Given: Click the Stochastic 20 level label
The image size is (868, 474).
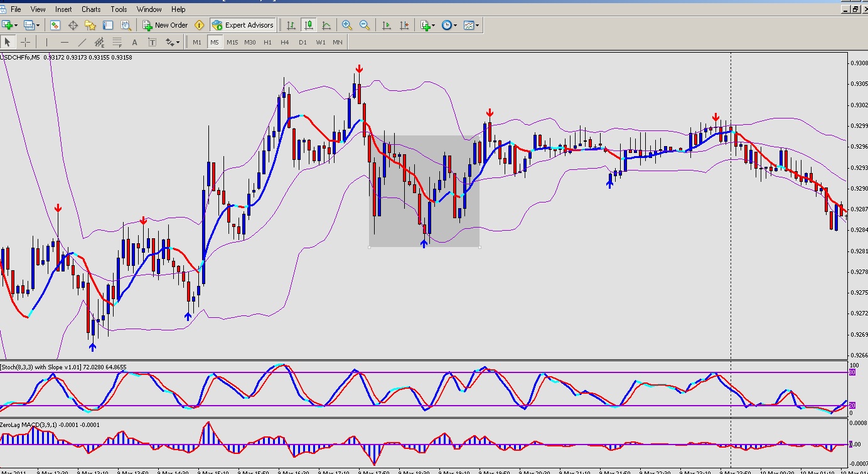Looking at the screenshot, I should coord(853,406).
